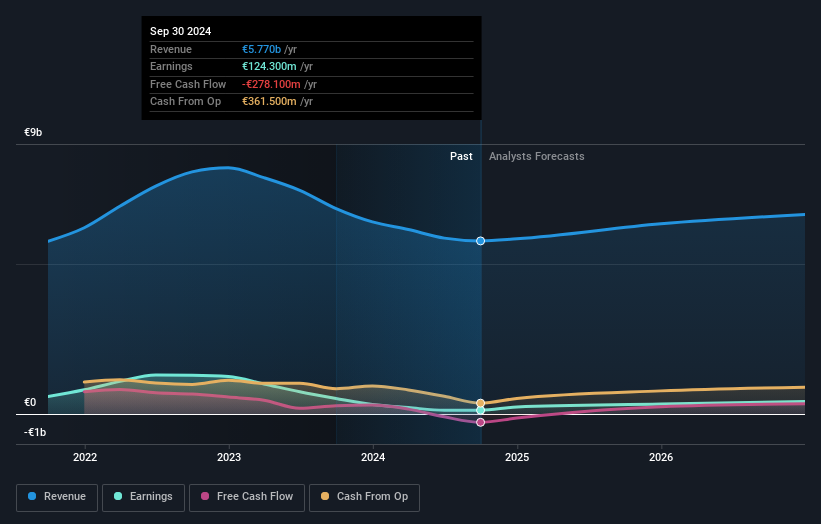Click the 'Analysts Forecasts' label

[537, 156]
